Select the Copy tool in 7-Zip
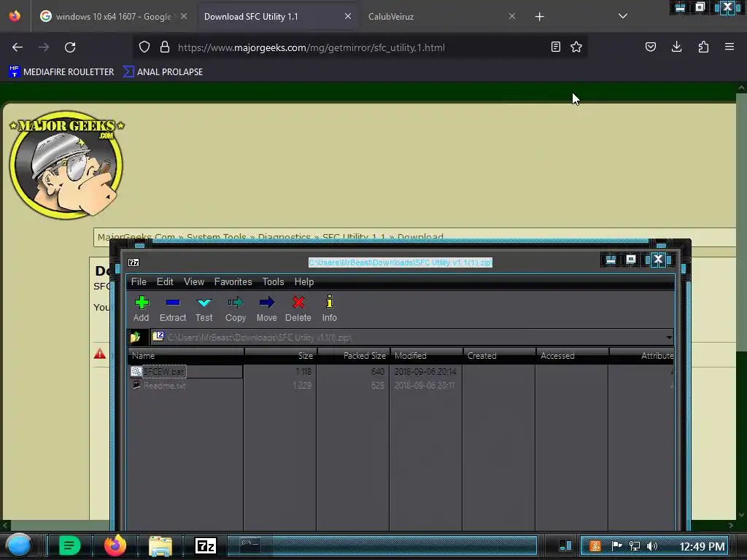Screen dimensions: 747x560 tap(236, 308)
